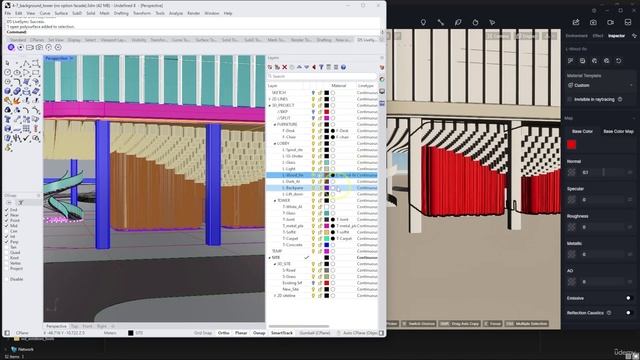Image resolution: width=640 pixels, height=360 pixels.
Task: Toggle the Osnap button in Rhino status bar
Action: [259, 333]
